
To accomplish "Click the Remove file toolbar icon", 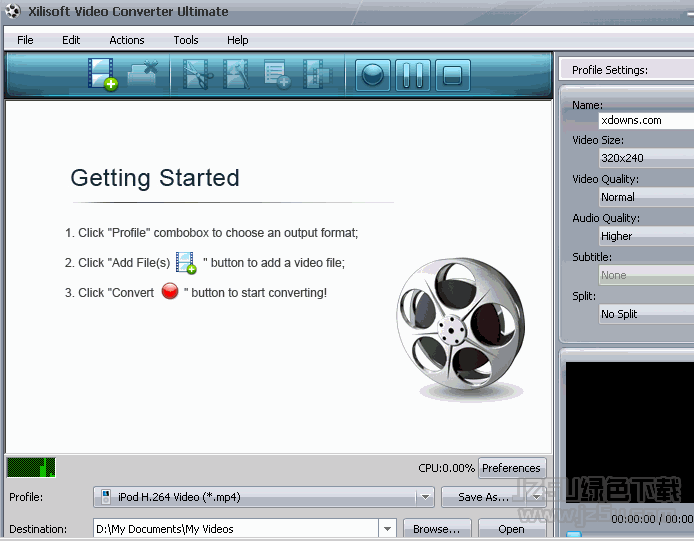I will pyautogui.click(x=143, y=74).
